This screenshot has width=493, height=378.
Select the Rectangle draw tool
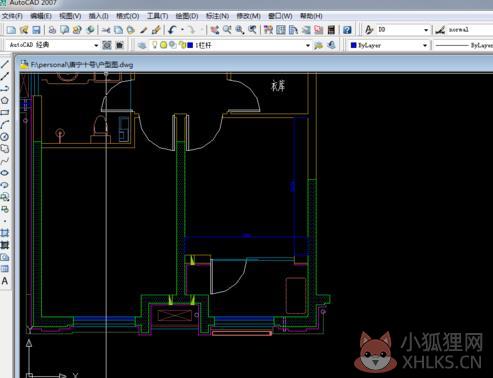click(x=5, y=112)
